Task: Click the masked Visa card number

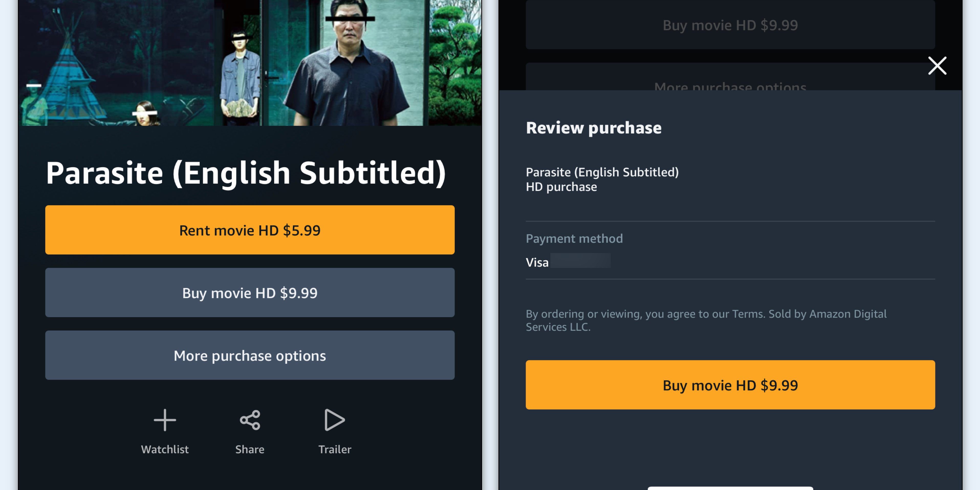Action: [x=581, y=261]
